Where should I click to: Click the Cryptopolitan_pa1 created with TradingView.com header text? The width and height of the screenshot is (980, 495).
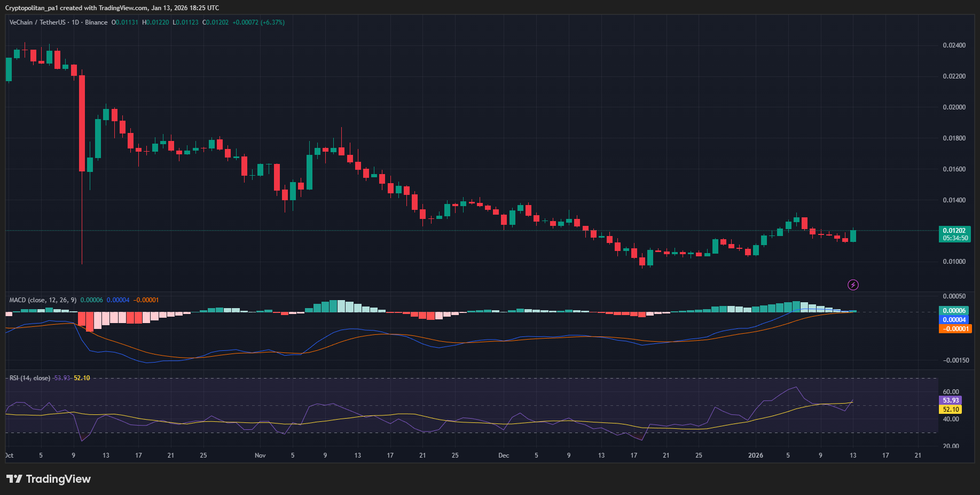click(112, 8)
